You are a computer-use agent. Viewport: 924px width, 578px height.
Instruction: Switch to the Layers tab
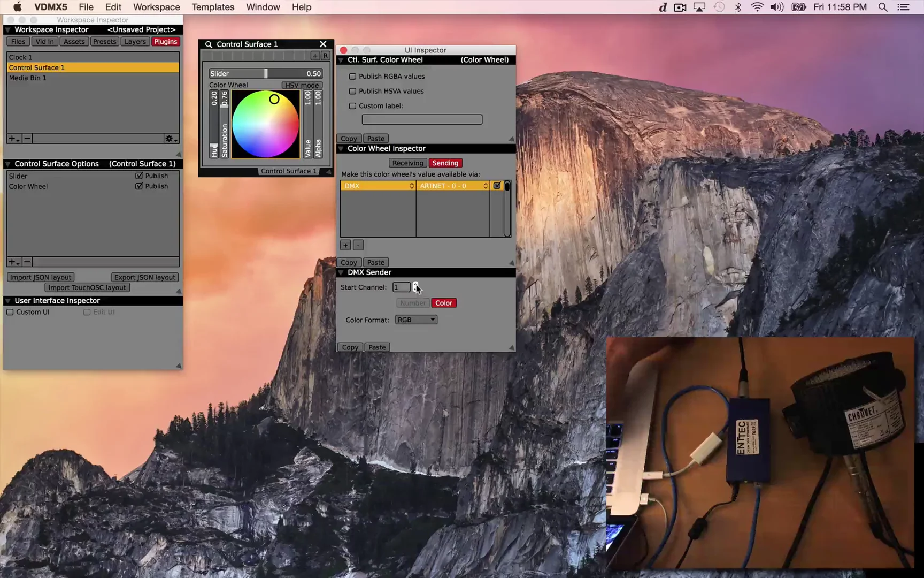(135, 42)
